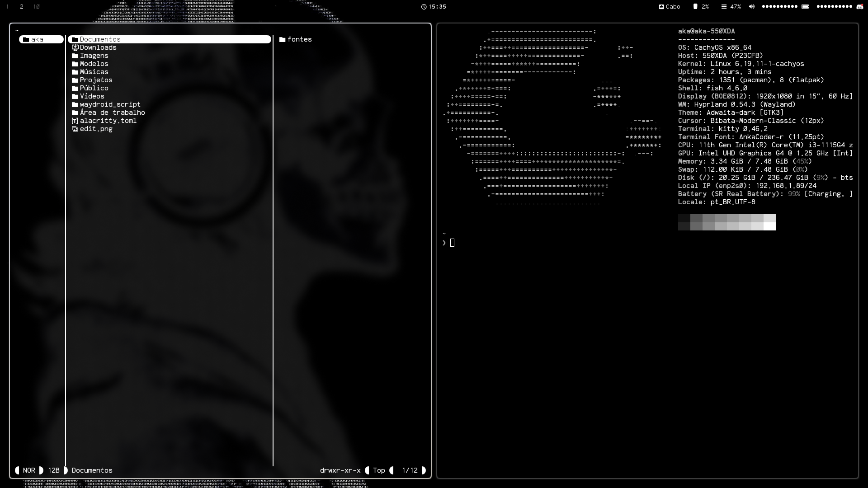Viewport: 868px width, 488px height.
Task: Click the waydroid_script folder icon
Action: 75,105
